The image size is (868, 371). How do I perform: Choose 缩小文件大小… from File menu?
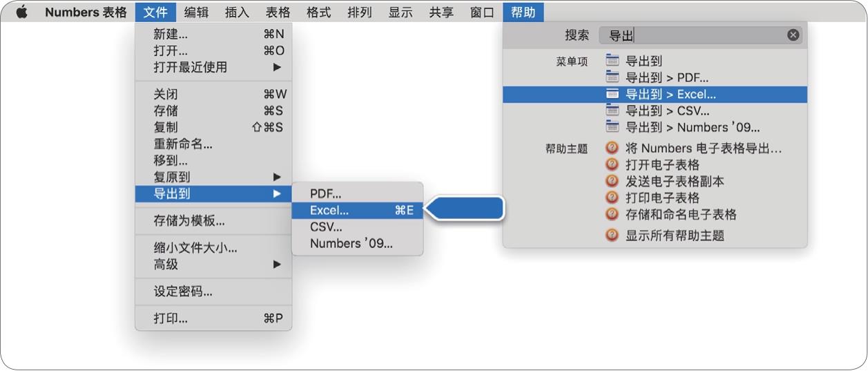[195, 247]
